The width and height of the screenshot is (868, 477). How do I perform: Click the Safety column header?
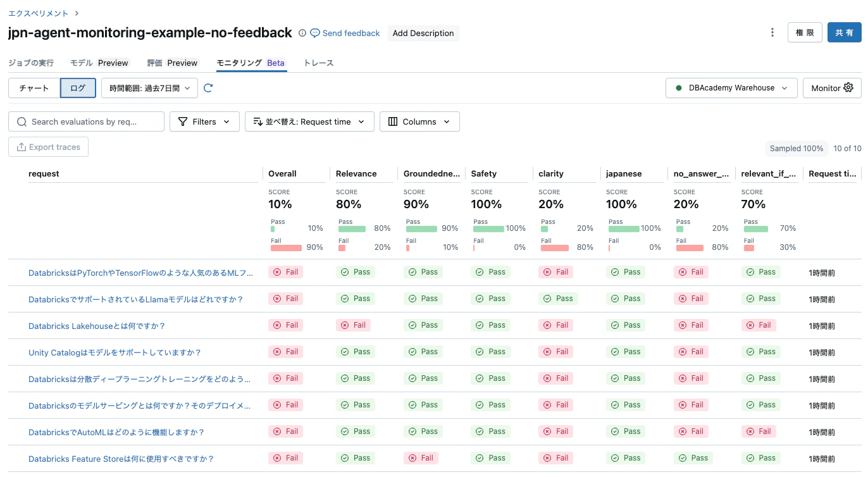(x=484, y=173)
